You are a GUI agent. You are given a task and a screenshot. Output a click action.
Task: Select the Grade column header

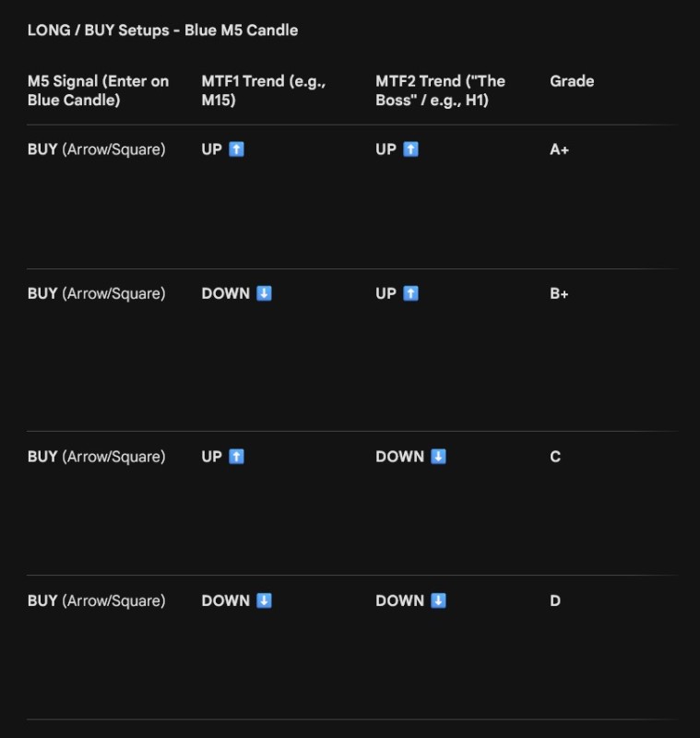click(x=572, y=81)
